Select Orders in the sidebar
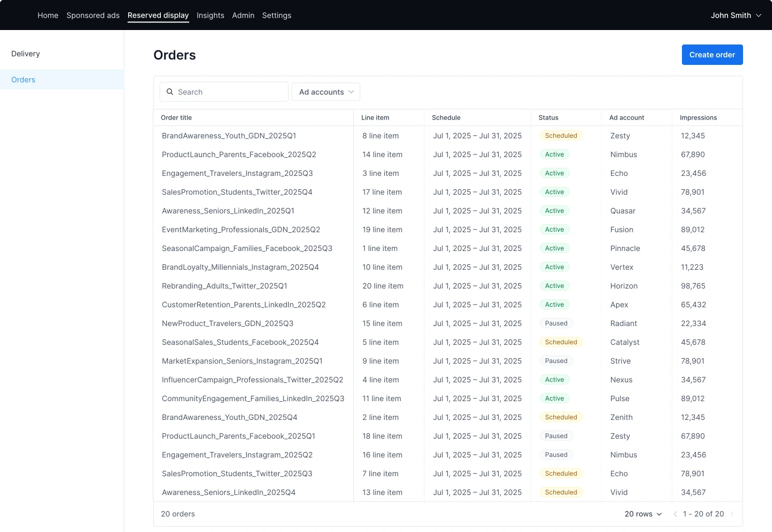Screen dimensions: 772x532 click(24, 79)
